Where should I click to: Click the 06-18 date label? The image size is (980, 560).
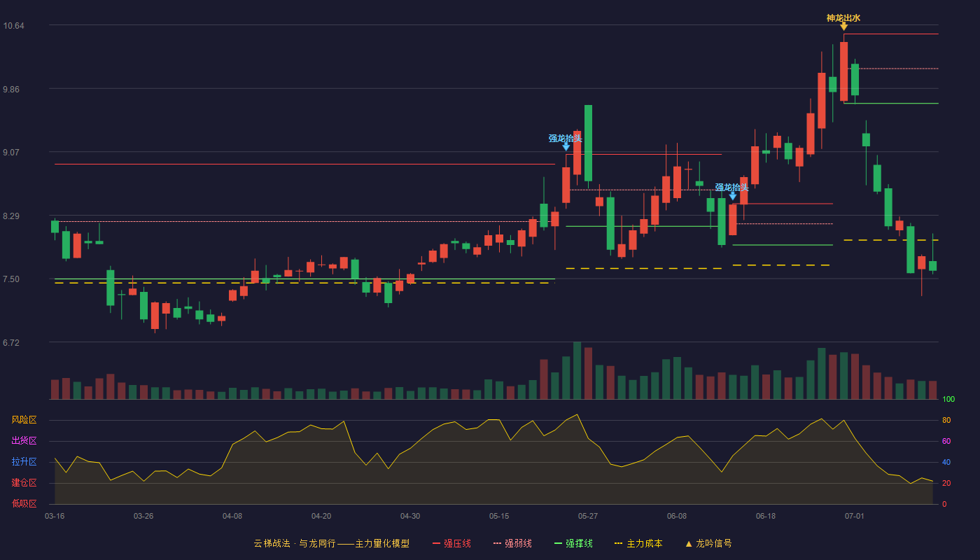click(766, 516)
